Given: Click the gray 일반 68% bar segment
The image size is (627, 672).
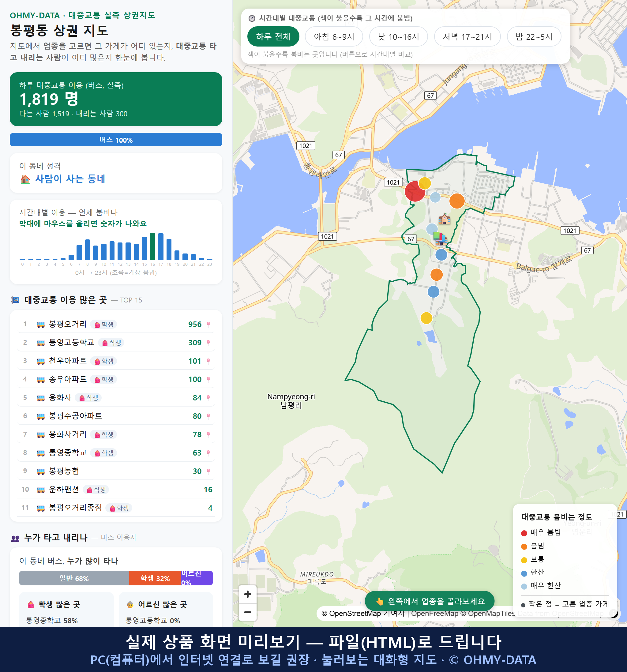Looking at the screenshot, I should [x=74, y=578].
